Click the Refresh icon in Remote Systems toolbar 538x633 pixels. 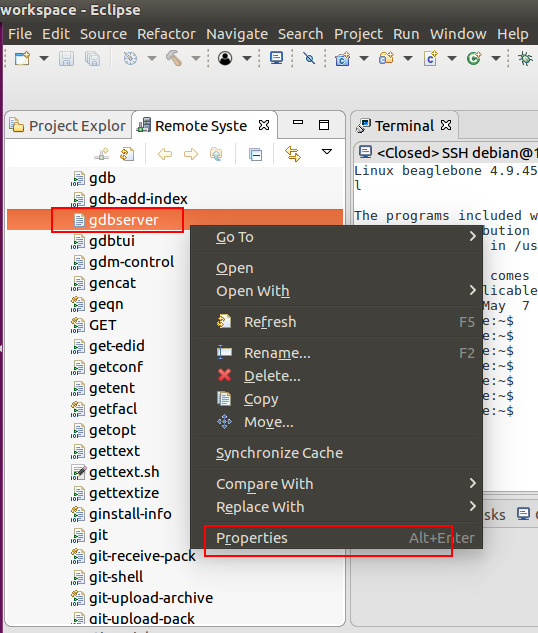point(127,154)
